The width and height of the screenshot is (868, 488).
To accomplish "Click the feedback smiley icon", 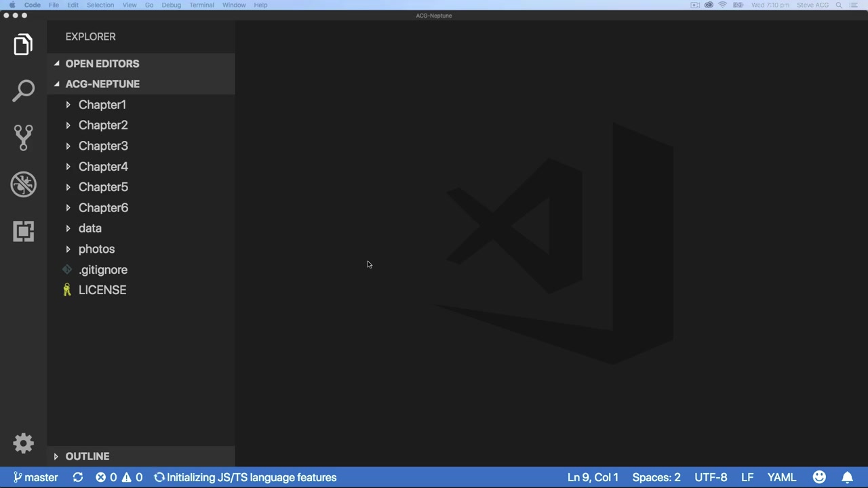I will 819,477.
